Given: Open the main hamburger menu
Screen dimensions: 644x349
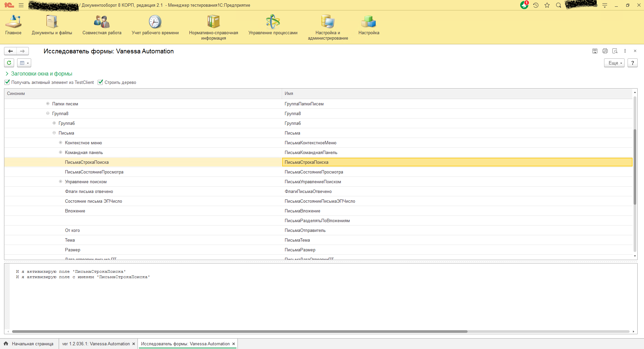Looking at the screenshot, I should [21, 5].
